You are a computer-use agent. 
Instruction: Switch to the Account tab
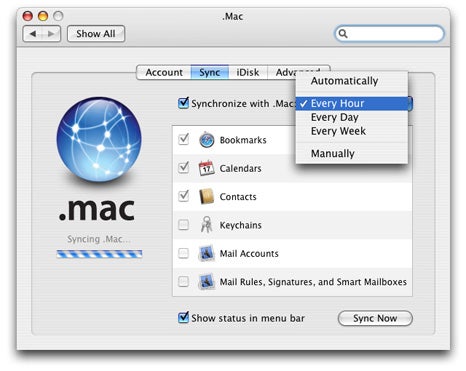click(x=164, y=72)
